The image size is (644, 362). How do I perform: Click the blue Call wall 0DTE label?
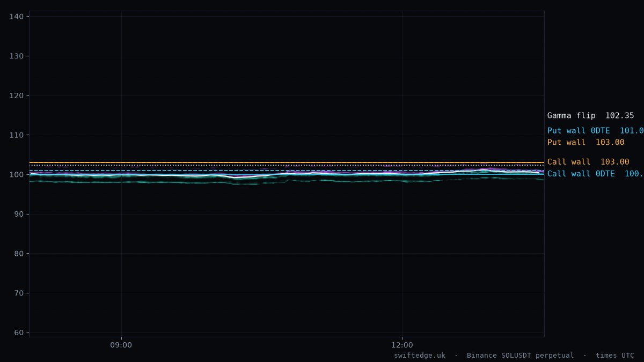tap(595, 174)
